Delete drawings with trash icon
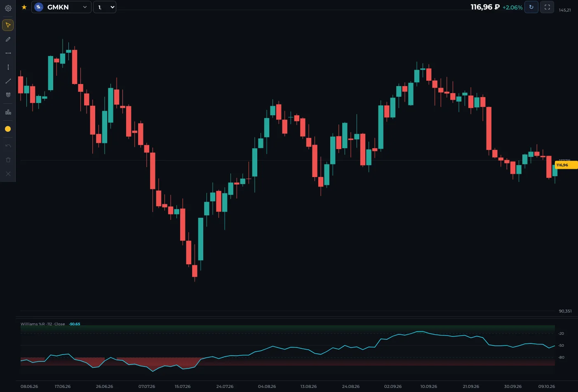 (8, 160)
